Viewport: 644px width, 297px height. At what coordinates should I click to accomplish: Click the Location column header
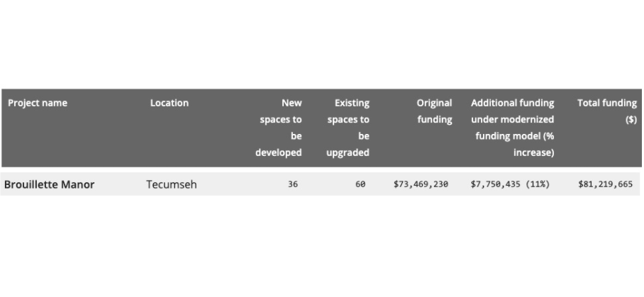pyautogui.click(x=170, y=103)
